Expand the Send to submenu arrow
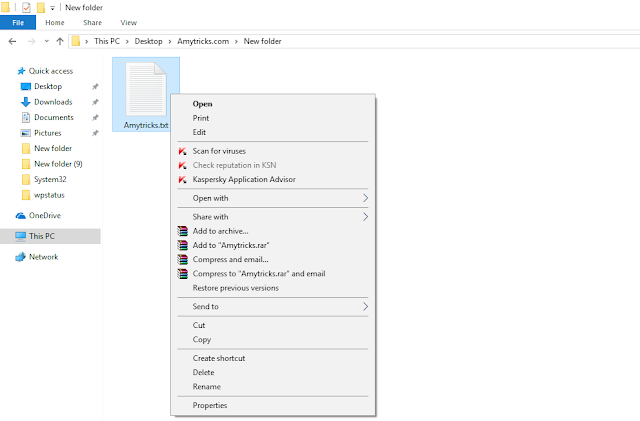The width and height of the screenshot is (640, 421). 365,307
